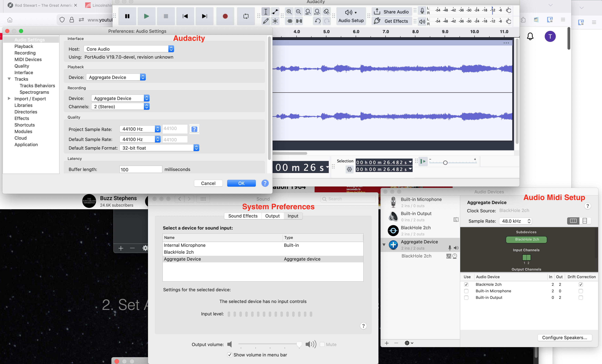Switch to the Sound Effects tab

(x=243, y=216)
